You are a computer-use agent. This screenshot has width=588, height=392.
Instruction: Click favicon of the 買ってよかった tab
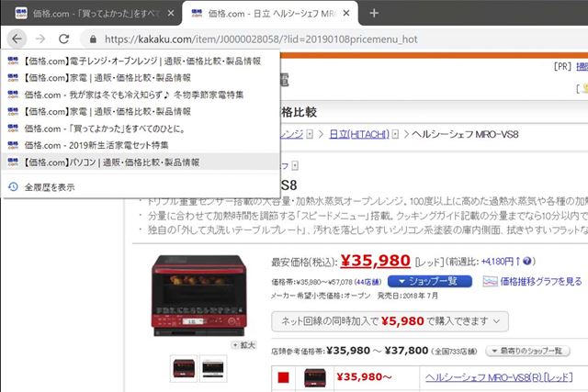click(21, 14)
